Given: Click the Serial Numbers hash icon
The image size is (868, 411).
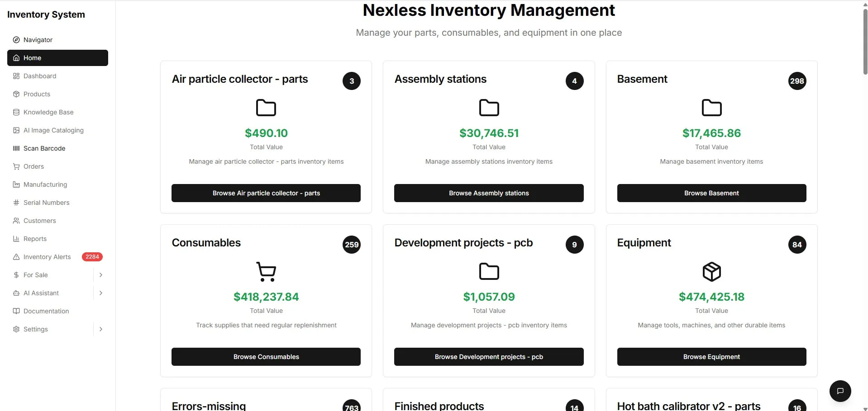Looking at the screenshot, I should point(16,203).
